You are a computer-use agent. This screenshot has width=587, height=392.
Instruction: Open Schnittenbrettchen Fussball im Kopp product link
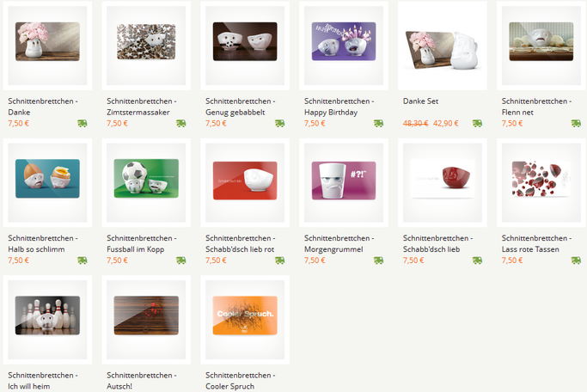[x=142, y=244]
